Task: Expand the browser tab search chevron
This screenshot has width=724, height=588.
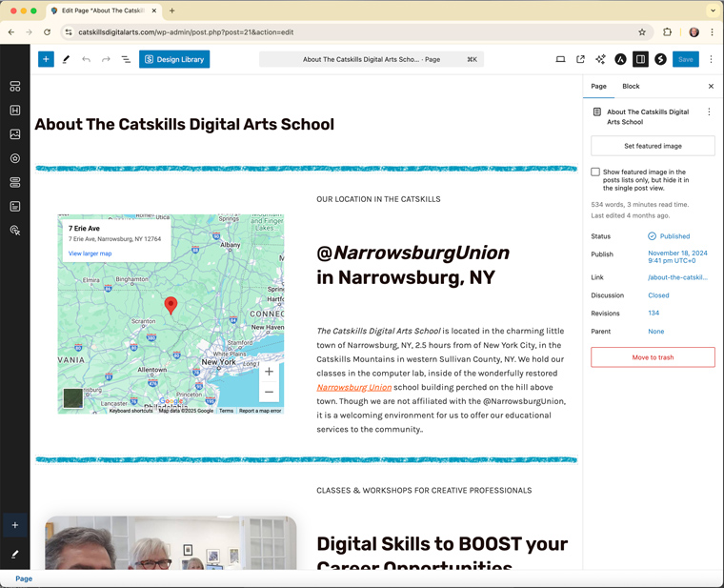Action: point(713,10)
